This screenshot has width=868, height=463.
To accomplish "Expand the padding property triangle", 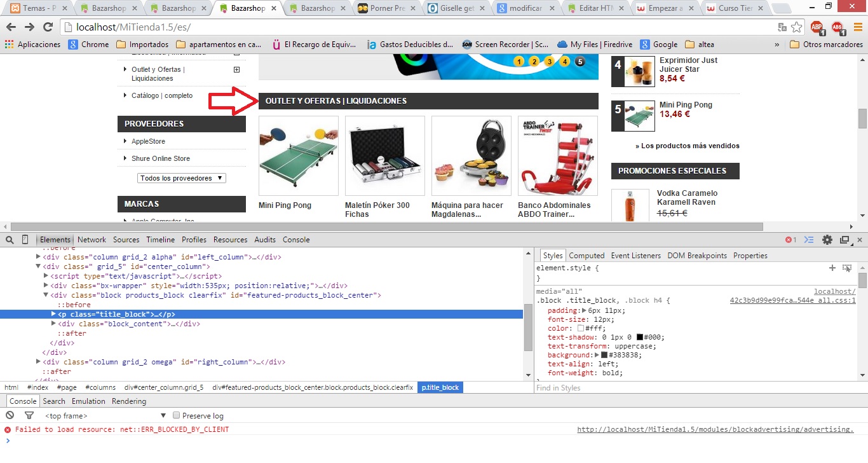I will (584, 310).
